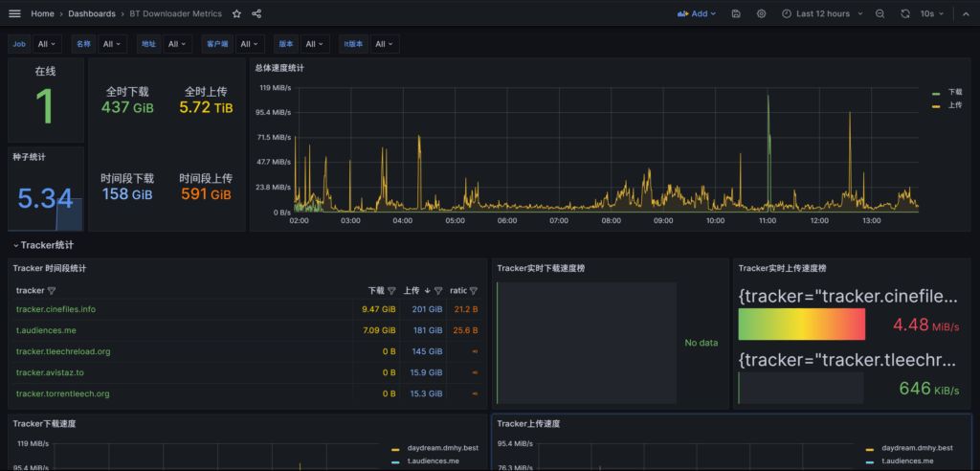Open the Job variable dropdown
Screen dimensions: 980x471
tap(47, 44)
